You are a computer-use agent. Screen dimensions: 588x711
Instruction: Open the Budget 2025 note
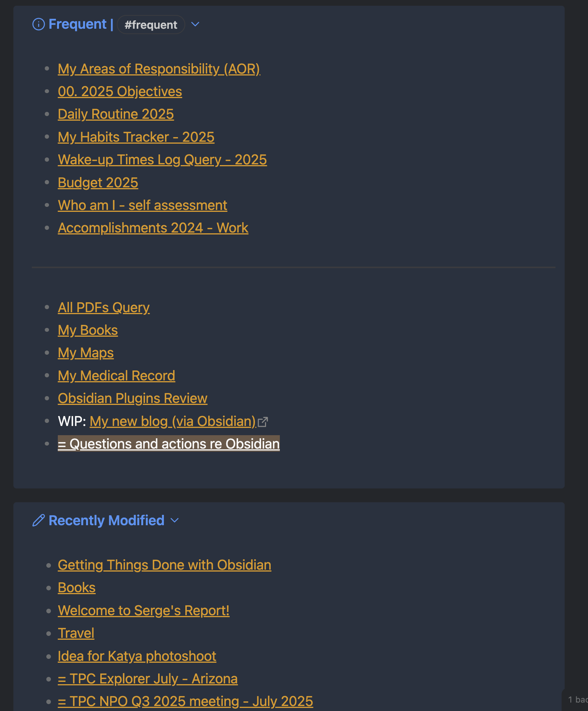[x=98, y=182]
